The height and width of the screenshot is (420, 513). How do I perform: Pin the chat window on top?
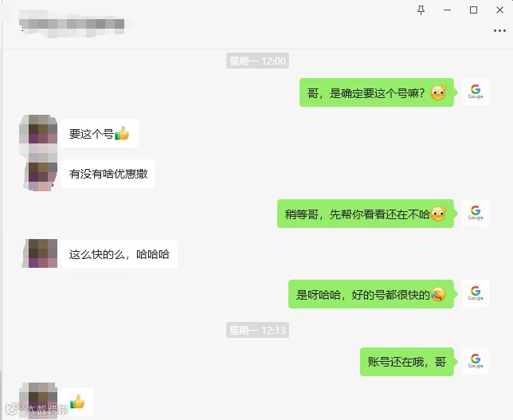pyautogui.click(x=421, y=10)
